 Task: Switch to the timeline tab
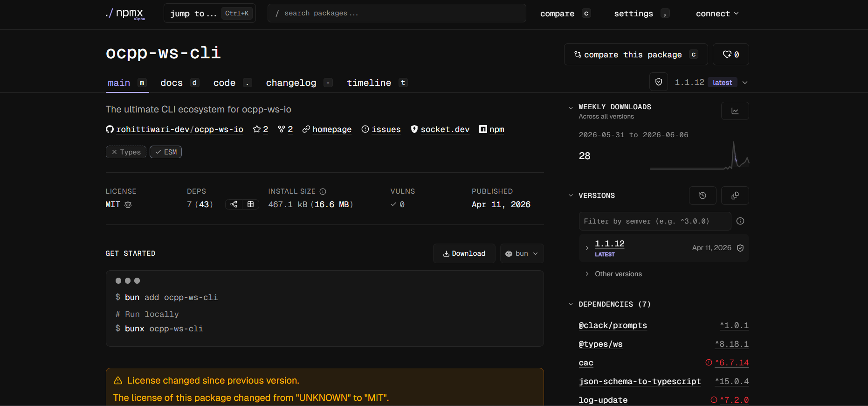(377, 83)
